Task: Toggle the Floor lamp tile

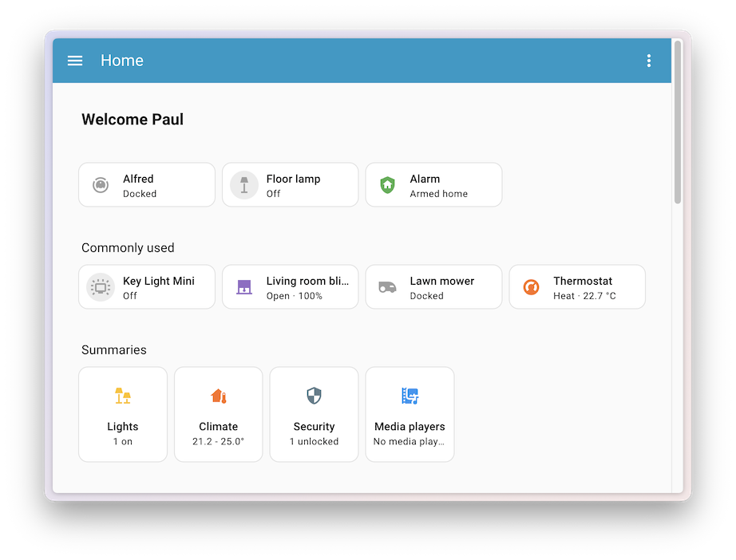Action: (290, 184)
